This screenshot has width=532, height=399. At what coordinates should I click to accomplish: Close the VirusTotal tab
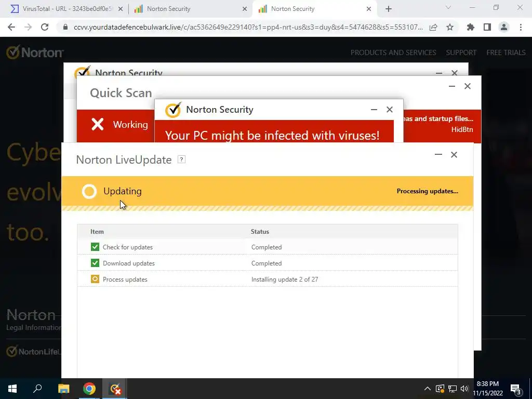pyautogui.click(x=120, y=9)
